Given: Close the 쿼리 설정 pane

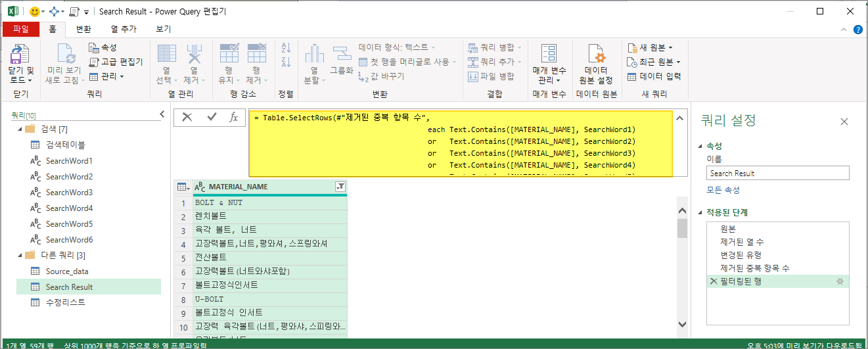Looking at the screenshot, I should coord(844,122).
